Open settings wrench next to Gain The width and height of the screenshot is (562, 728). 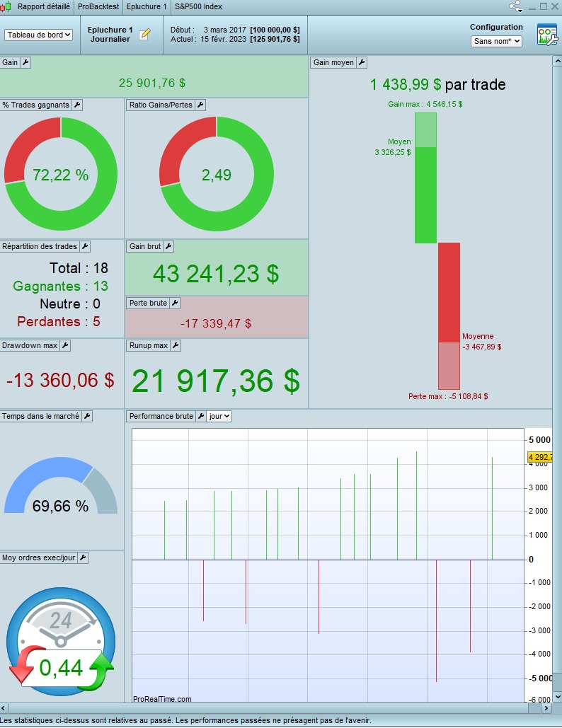point(25,63)
